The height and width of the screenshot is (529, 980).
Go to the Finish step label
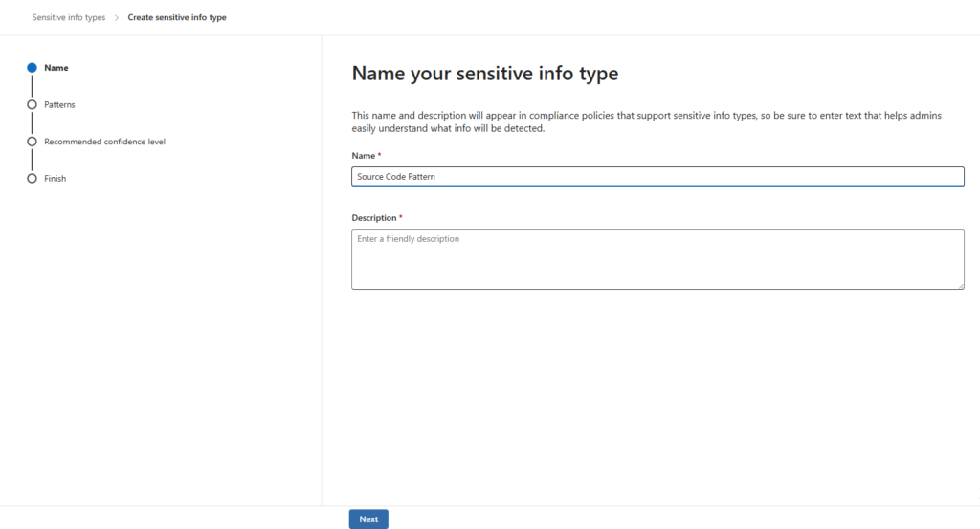tap(56, 179)
